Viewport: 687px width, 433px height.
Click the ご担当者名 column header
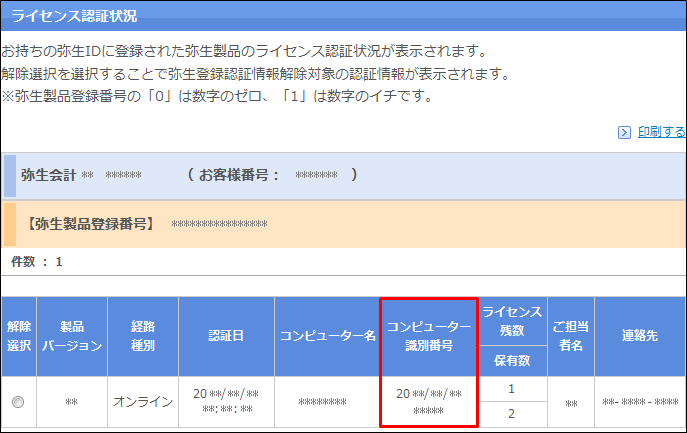pyautogui.click(x=571, y=336)
